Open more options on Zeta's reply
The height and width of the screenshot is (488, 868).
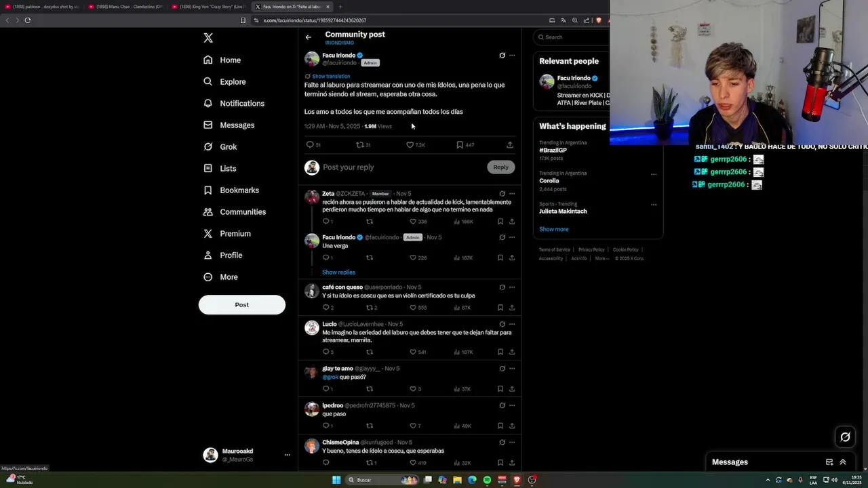click(512, 194)
